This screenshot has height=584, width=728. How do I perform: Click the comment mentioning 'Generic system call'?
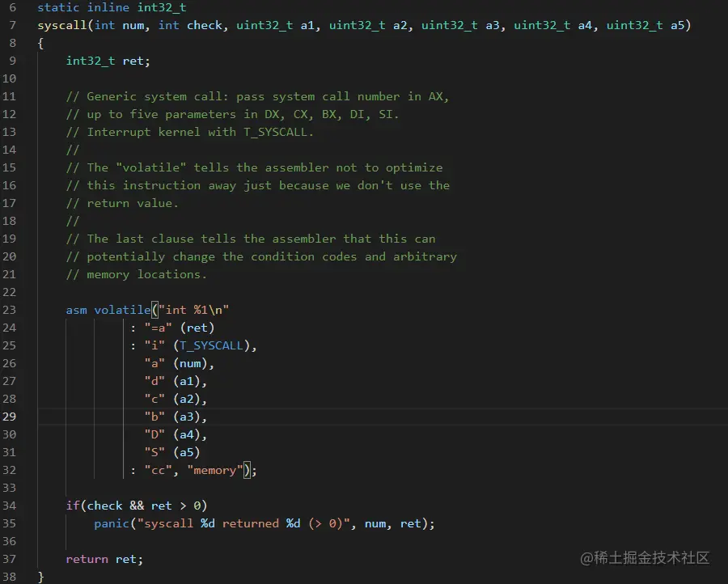tap(258, 96)
